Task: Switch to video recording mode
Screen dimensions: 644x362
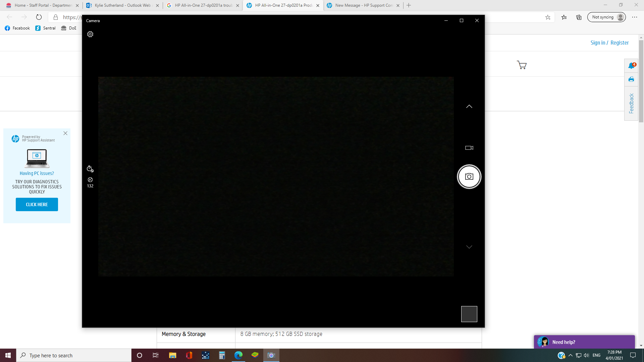Action: click(469, 147)
